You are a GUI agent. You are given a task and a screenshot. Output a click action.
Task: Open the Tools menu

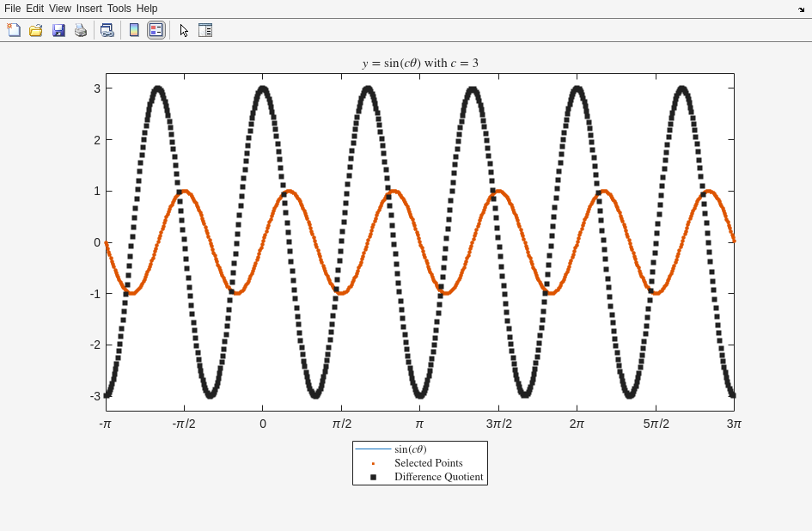pyautogui.click(x=119, y=9)
